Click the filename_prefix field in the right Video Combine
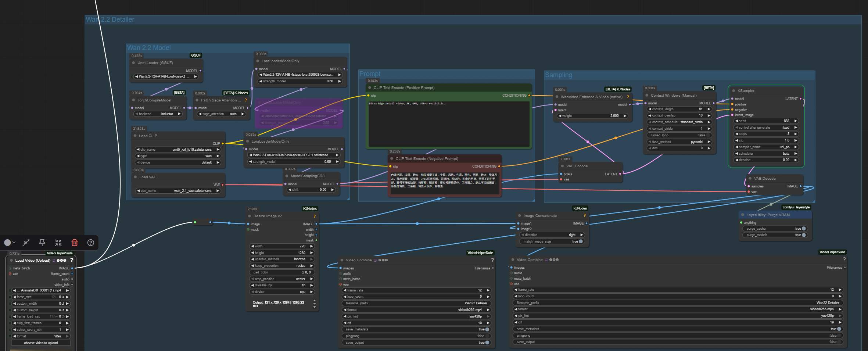The image size is (868, 351). tap(678, 303)
